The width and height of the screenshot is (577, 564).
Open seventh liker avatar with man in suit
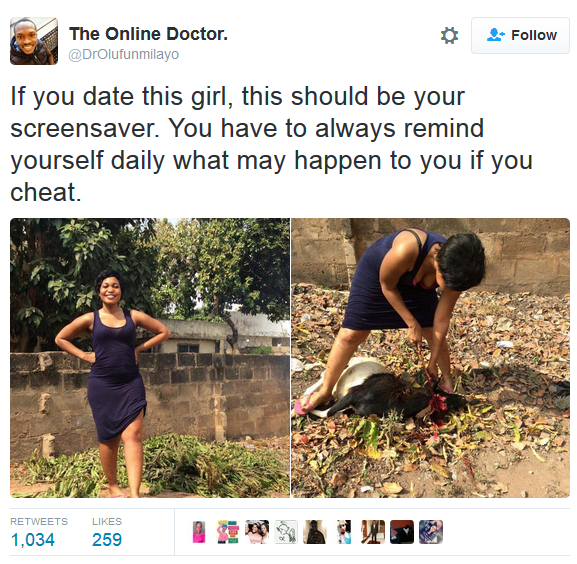tap(373, 532)
